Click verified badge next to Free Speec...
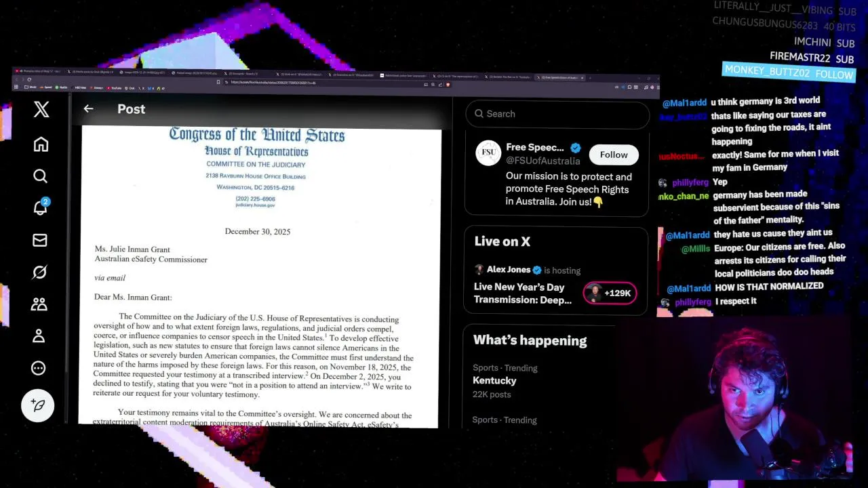868x488 pixels. click(576, 148)
